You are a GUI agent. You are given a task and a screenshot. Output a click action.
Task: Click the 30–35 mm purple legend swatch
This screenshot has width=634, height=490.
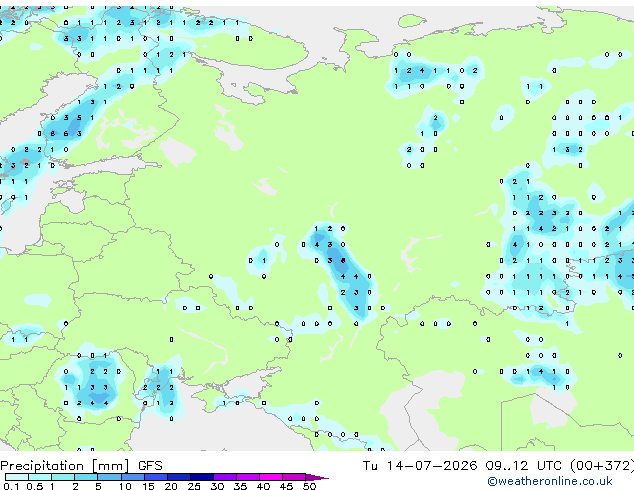pyautogui.click(x=225, y=477)
